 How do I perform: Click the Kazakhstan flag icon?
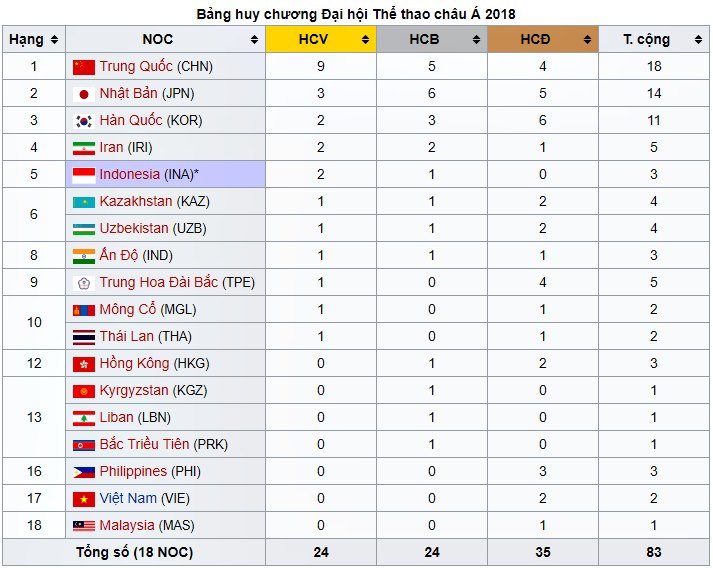point(84,202)
